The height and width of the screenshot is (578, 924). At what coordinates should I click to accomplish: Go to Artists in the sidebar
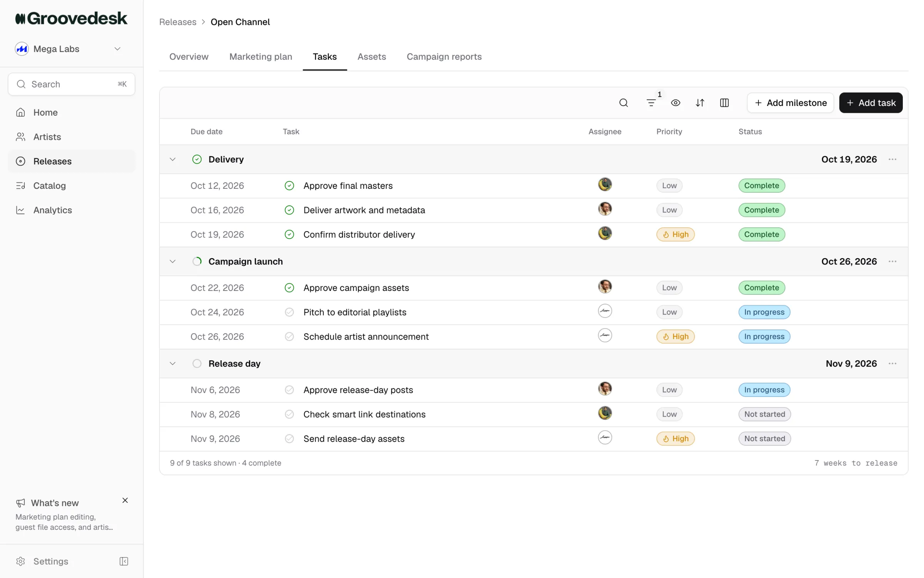coord(72,137)
